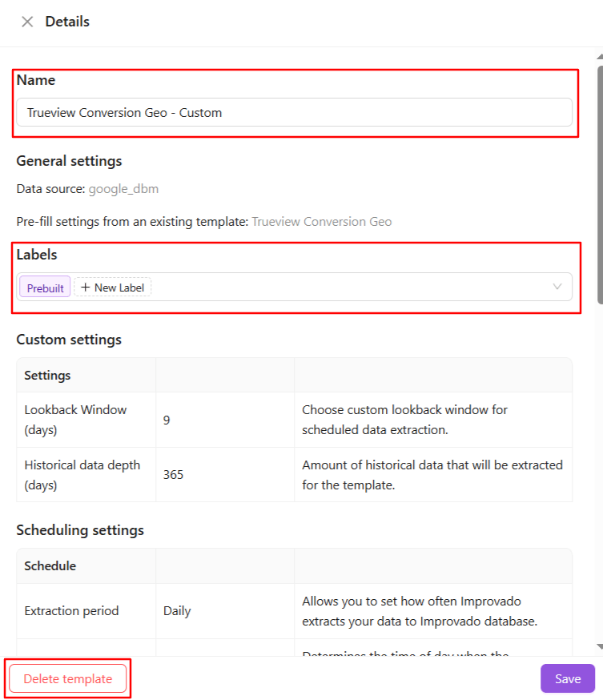Click the google_dbm data source text

point(123,189)
